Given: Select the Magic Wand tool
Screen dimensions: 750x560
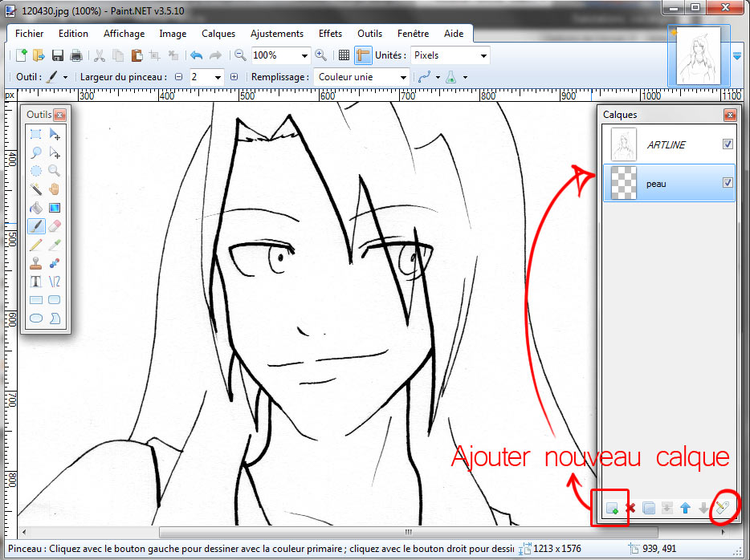Looking at the screenshot, I should tap(36, 189).
